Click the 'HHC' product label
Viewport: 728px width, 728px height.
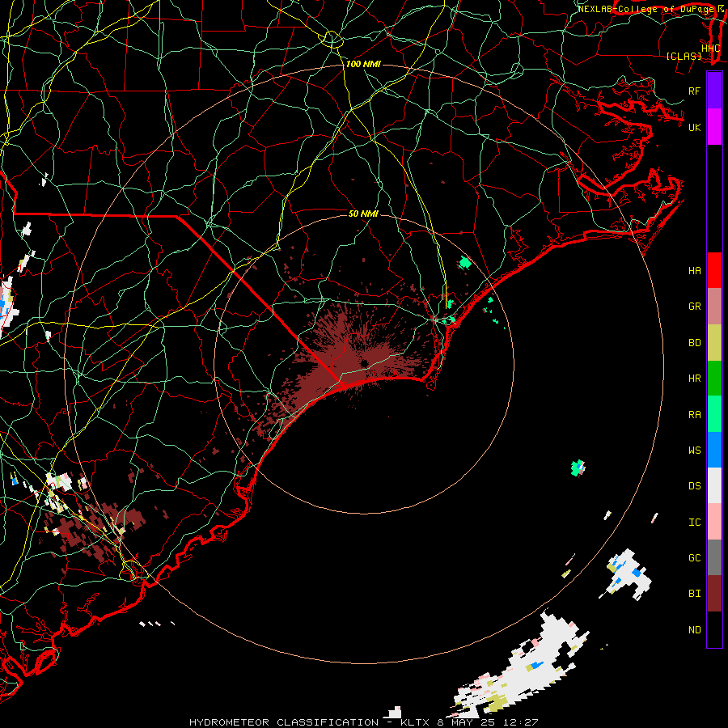(x=711, y=49)
